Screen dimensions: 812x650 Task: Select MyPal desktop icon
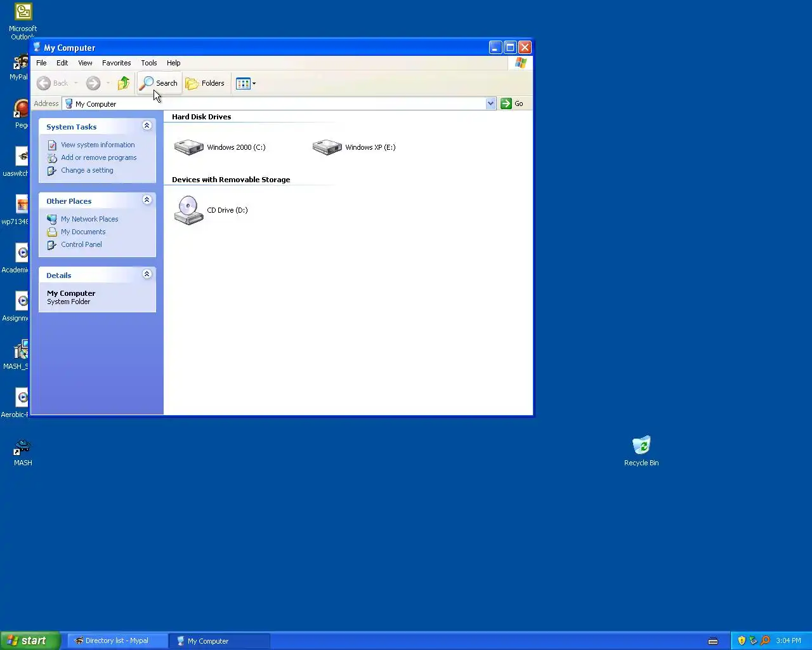tap(21, 62)
